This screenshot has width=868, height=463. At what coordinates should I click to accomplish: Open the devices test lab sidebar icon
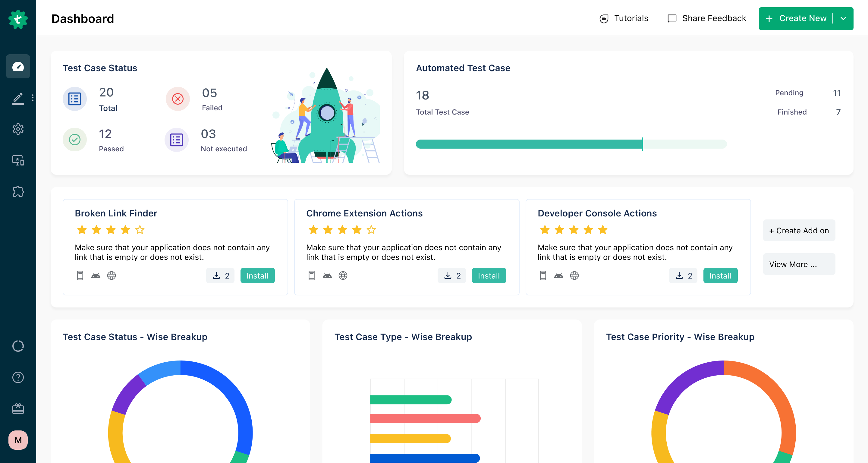18,161
